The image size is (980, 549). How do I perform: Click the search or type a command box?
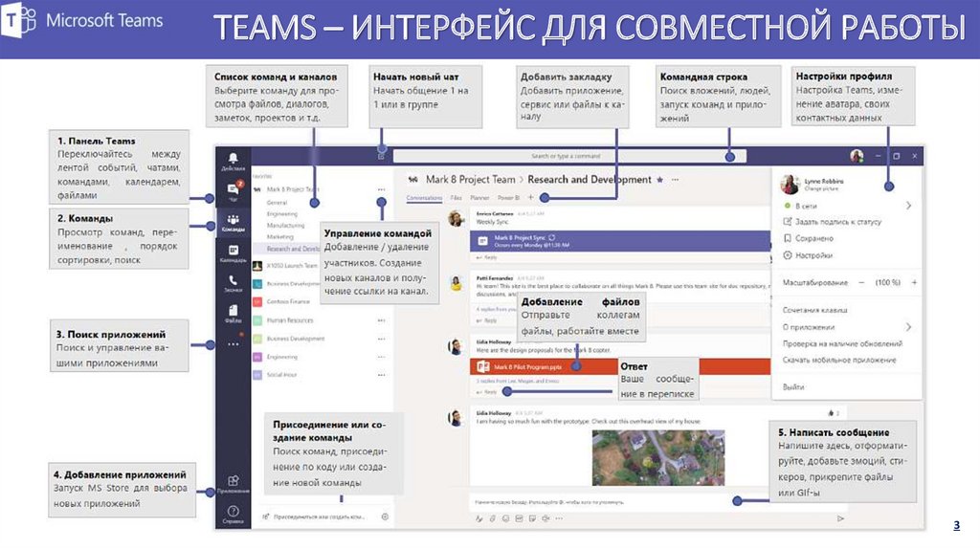tap(569, 156)
